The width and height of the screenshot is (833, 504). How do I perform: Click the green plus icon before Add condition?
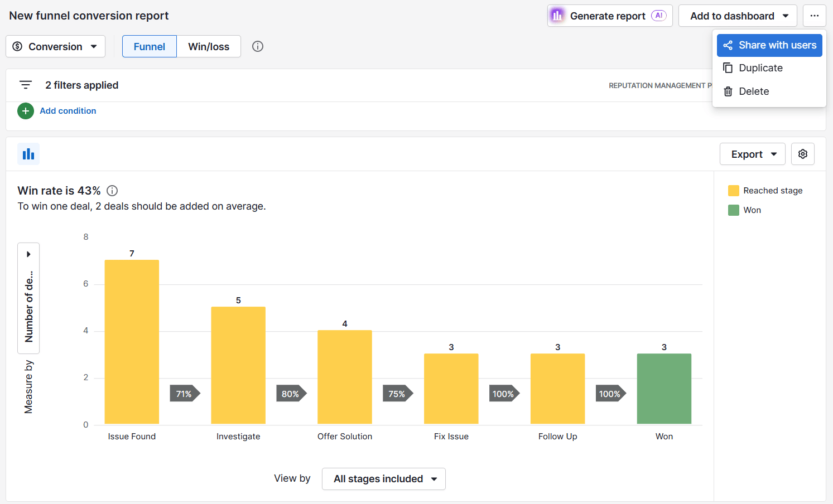pos(26,111)
